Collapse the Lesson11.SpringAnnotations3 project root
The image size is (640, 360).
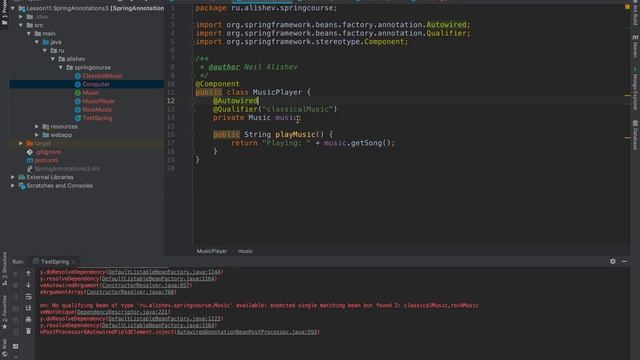click(13, 8)
